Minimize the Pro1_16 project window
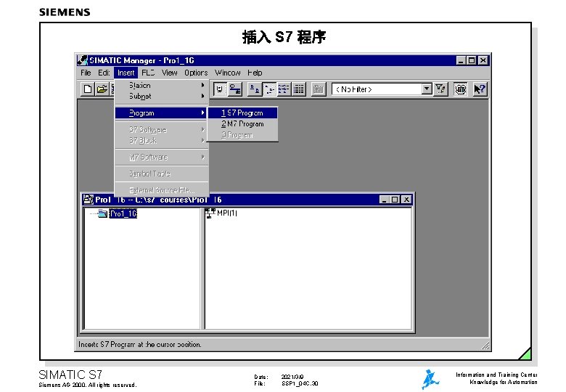The width and height of the screenshot is (566, 392). [384, 199]
